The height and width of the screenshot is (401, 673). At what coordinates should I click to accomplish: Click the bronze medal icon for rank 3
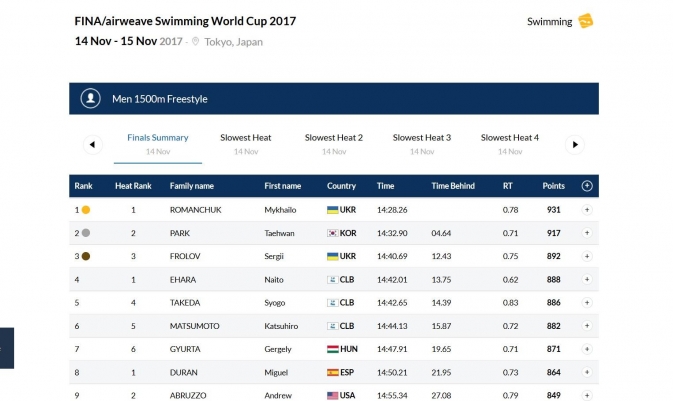click(86, 256)
